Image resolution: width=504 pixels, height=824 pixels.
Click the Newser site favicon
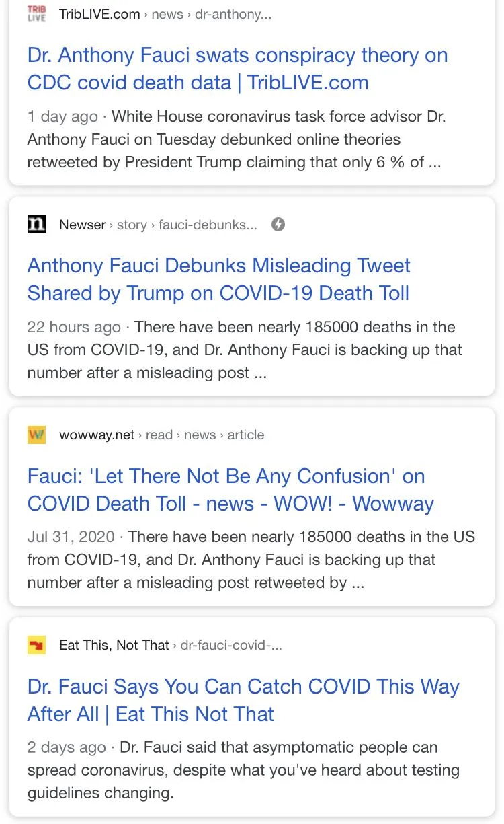(x=37, y=225)
